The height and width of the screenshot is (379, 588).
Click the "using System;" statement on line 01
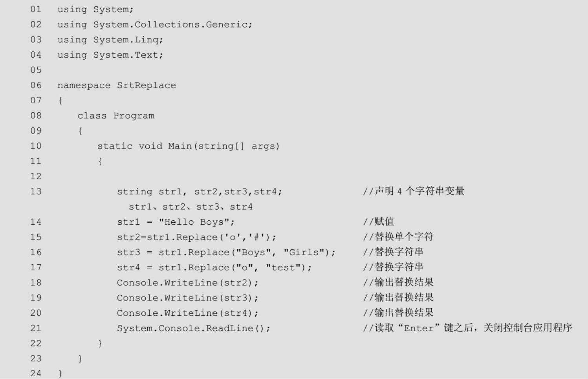[x=95, y=9]
